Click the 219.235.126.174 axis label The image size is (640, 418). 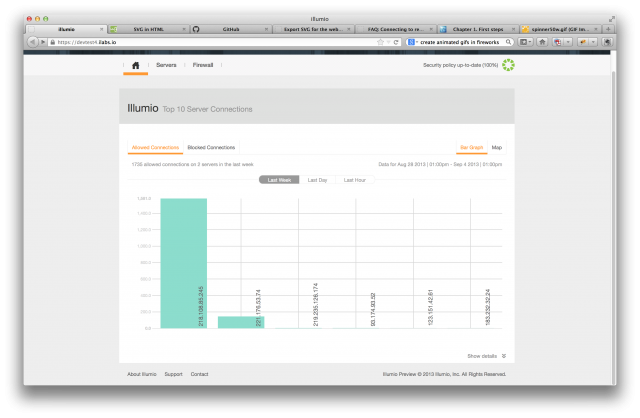click(315, 305)
